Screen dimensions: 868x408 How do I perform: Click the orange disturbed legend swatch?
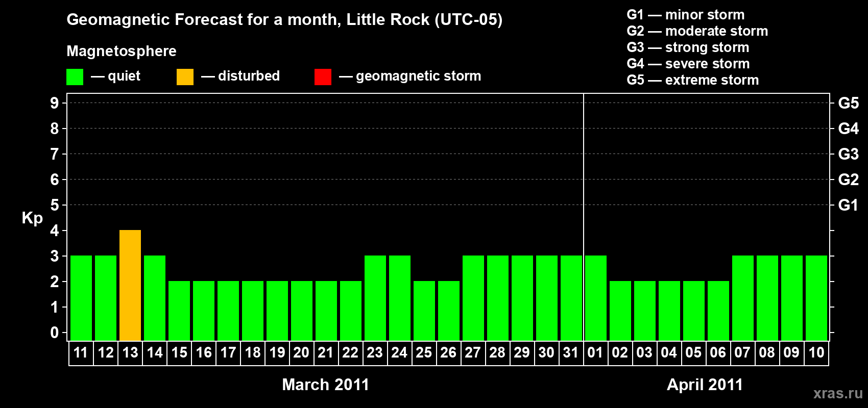tap(185, 77)
